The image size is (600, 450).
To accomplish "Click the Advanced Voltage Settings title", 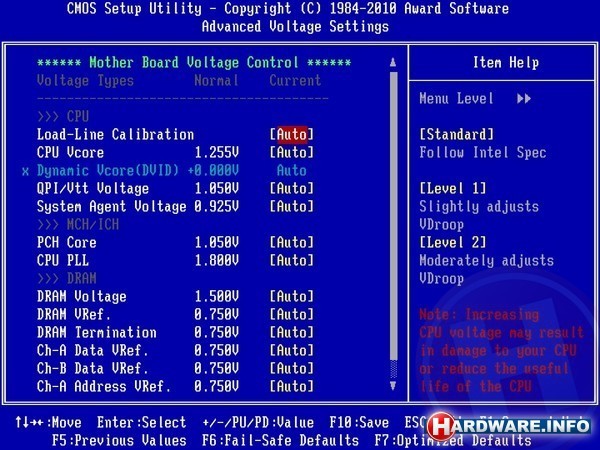I will tap(295, 27).
